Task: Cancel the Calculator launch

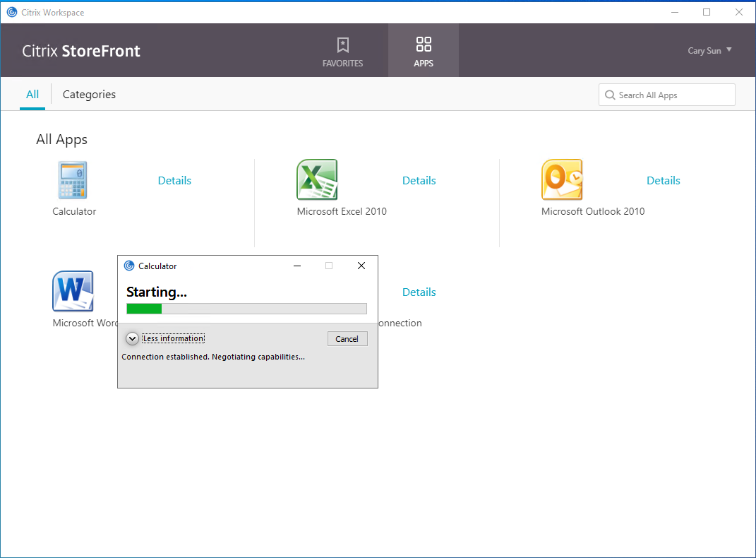Action: point(347,338)
